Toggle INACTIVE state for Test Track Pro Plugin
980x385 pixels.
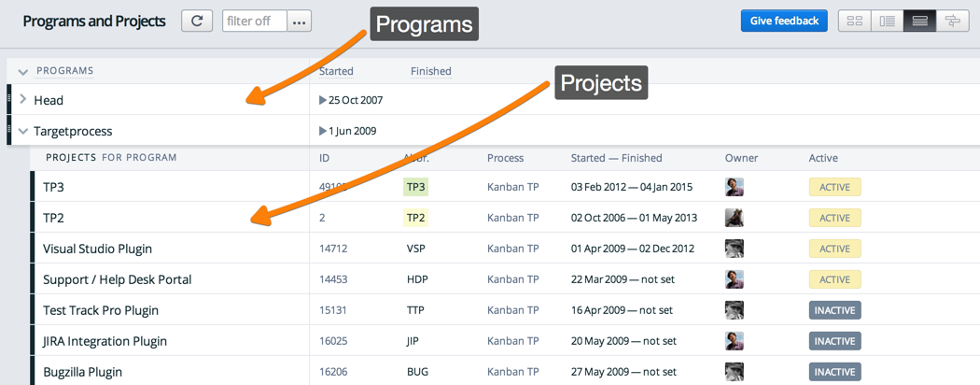tap(835, 310)
